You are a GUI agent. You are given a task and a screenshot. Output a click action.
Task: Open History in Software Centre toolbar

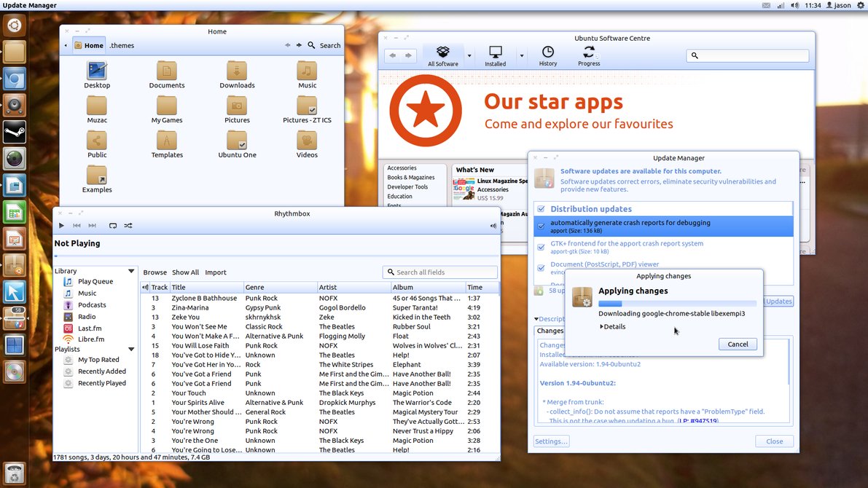[547, 56]
